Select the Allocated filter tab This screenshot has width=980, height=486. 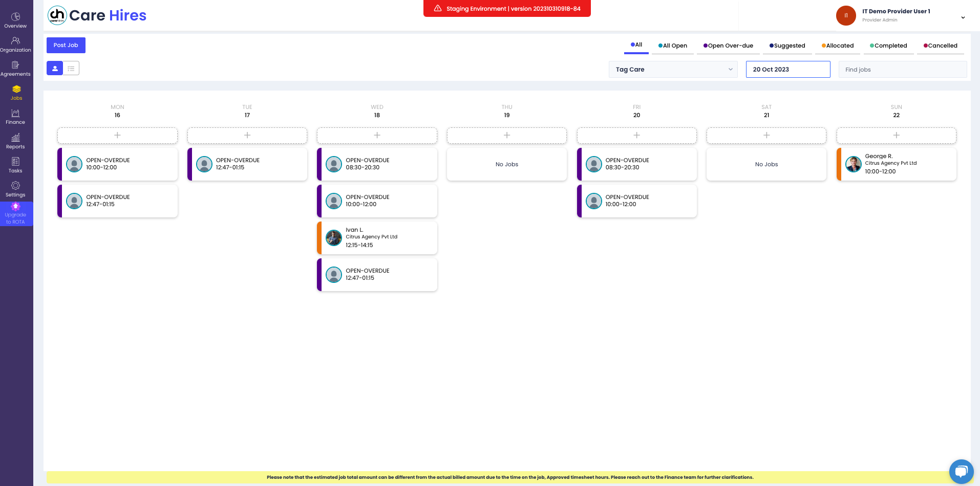[838, 46]
